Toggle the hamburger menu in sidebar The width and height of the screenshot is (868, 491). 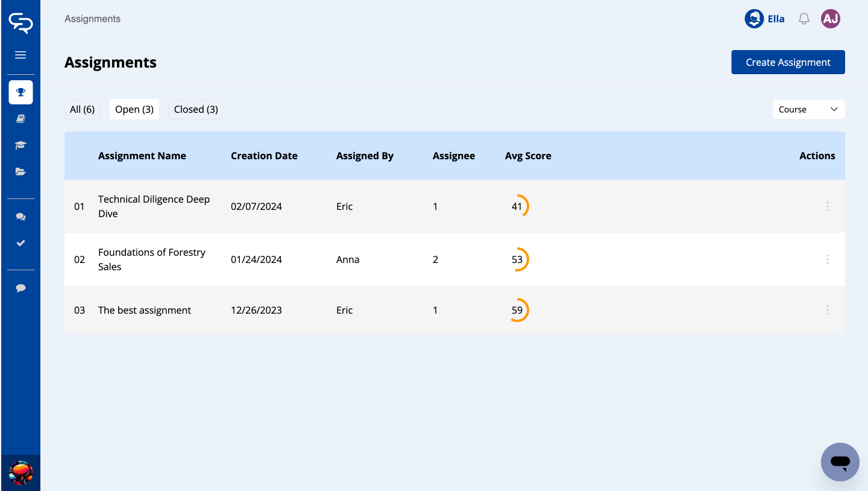pos(20,55)
